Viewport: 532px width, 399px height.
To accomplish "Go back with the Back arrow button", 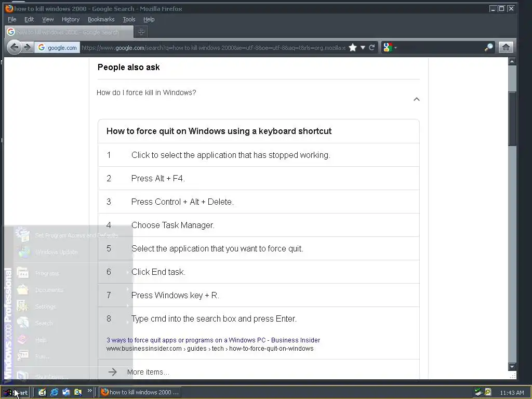I will (14, 47).
